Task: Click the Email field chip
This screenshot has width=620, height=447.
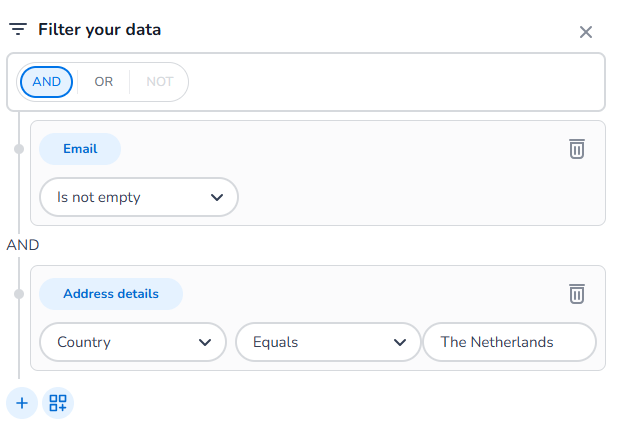Action: 80,149
